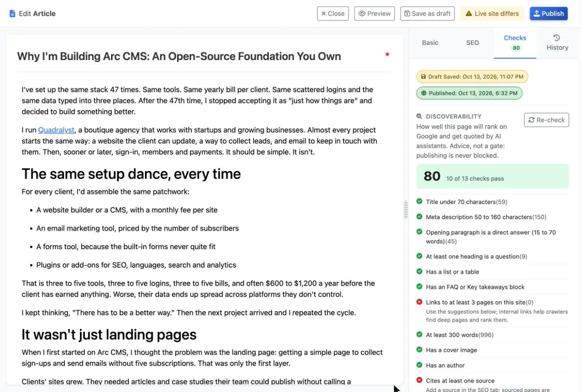Click the green check beside Has an author

pyautogui.click(x=419, y=365)
